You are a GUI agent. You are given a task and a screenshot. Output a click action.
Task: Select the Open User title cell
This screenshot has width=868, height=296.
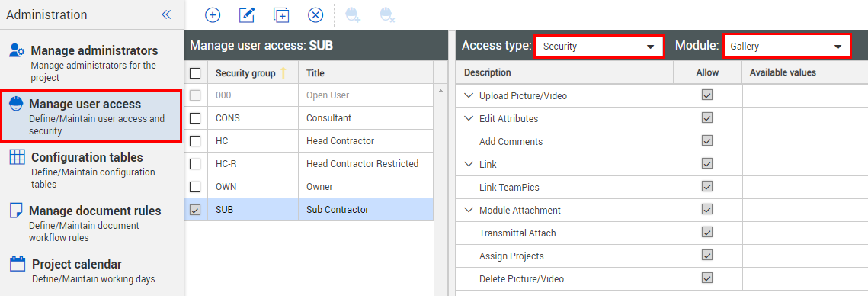[366, 95]
